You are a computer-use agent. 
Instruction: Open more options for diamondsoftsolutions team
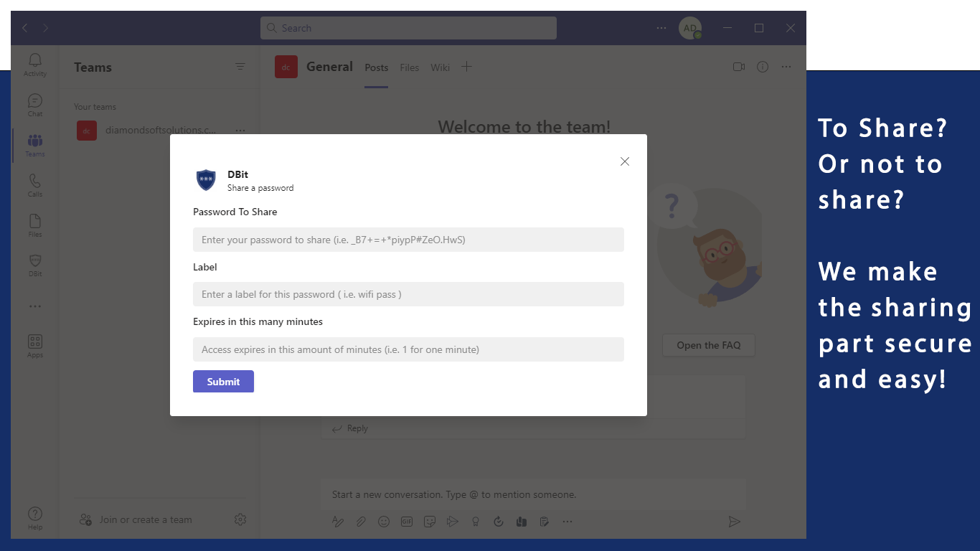[240, 131]
